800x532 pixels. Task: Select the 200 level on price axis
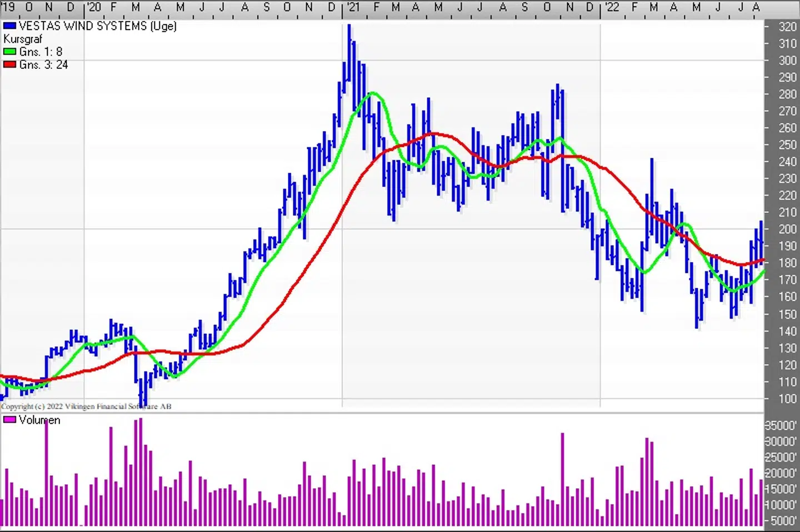coord(787,229)
